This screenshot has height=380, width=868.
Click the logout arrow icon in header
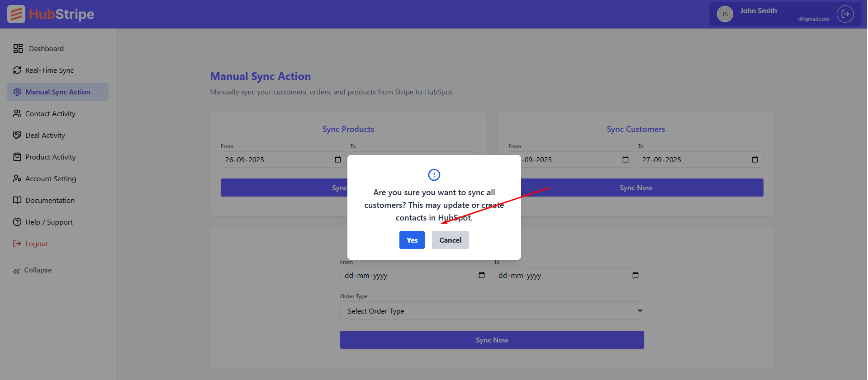pos(845,14)
